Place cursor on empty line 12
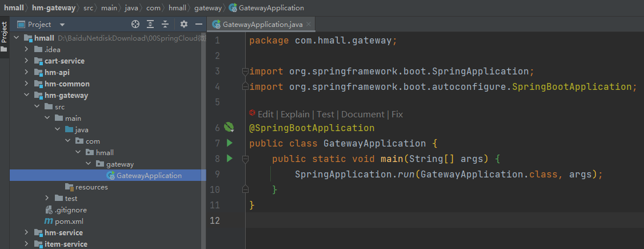This screenshot has height=249, width=644. point(445,220)
